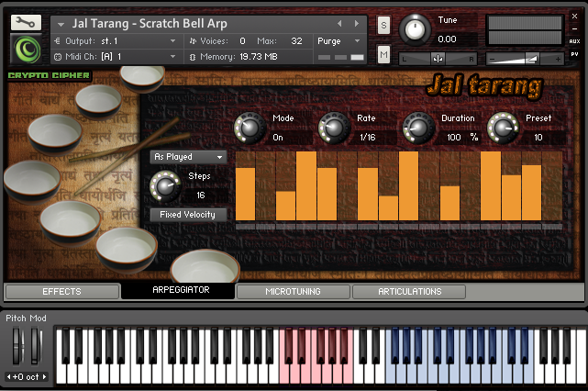Click the fourth step tall velocity bar
Image resolution: width=588 pixels, height=391 pixels.
(306, 185)
